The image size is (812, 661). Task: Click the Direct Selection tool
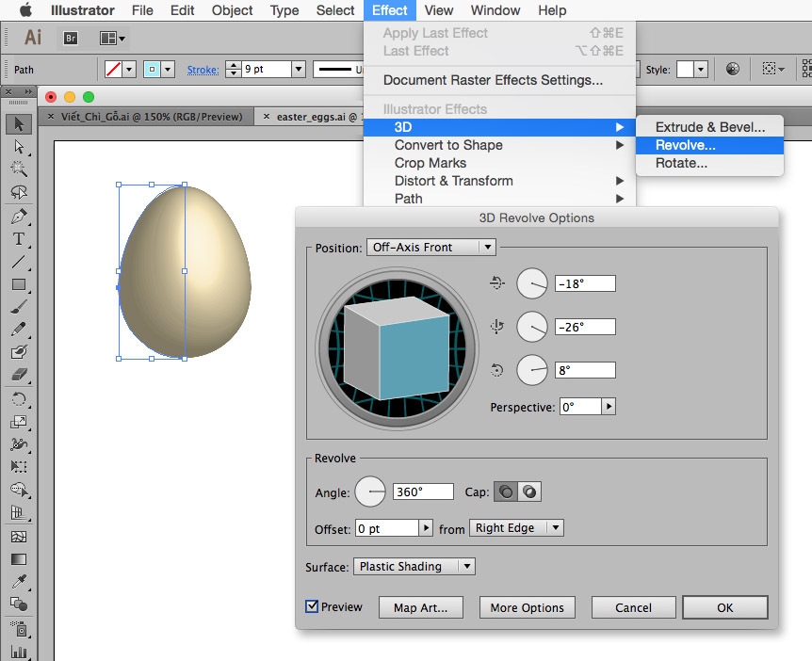pyautogui.click(x=18, y=147)
